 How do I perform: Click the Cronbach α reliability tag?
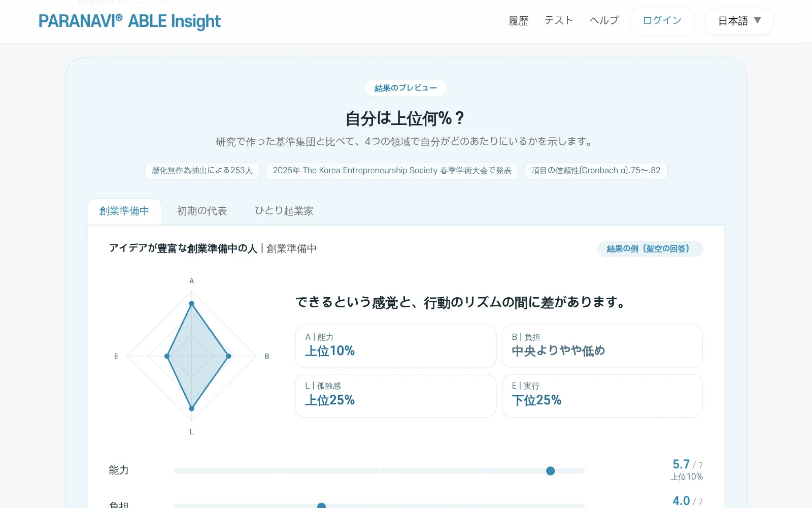pos(596,171)
